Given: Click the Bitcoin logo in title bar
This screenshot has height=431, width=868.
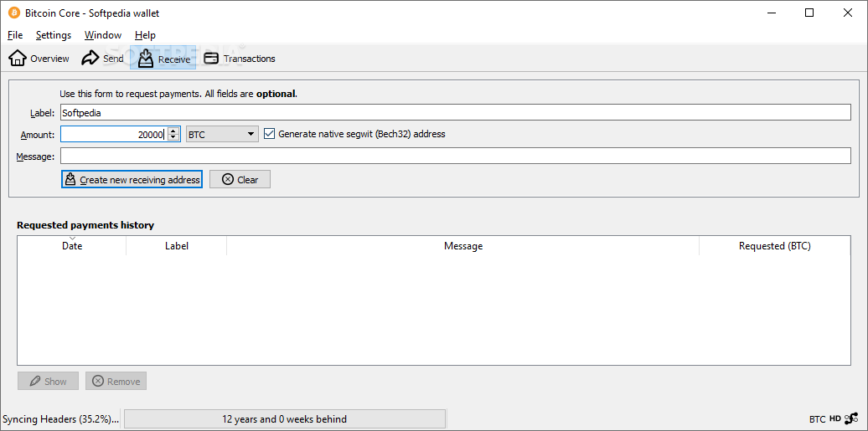Looking at the screenshot, I should (13, 13).
